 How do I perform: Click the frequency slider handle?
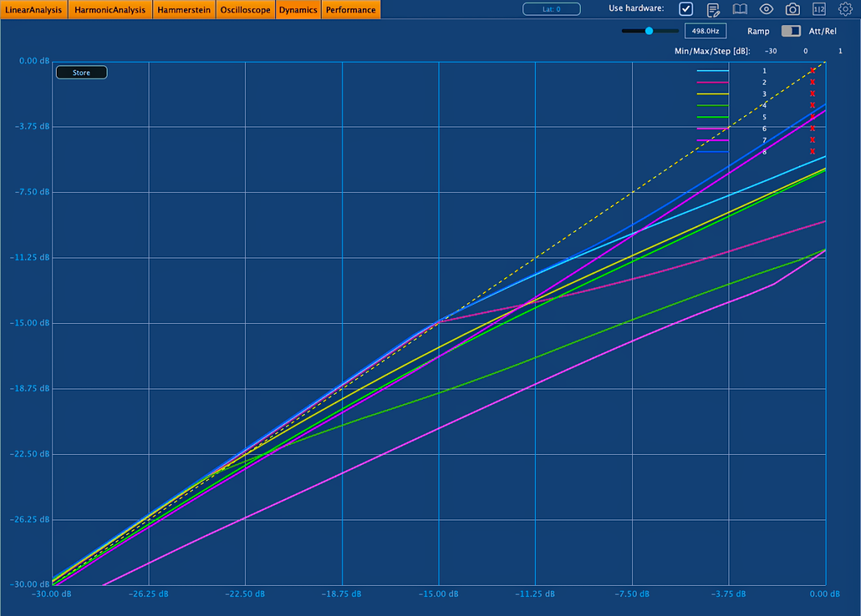649,32
